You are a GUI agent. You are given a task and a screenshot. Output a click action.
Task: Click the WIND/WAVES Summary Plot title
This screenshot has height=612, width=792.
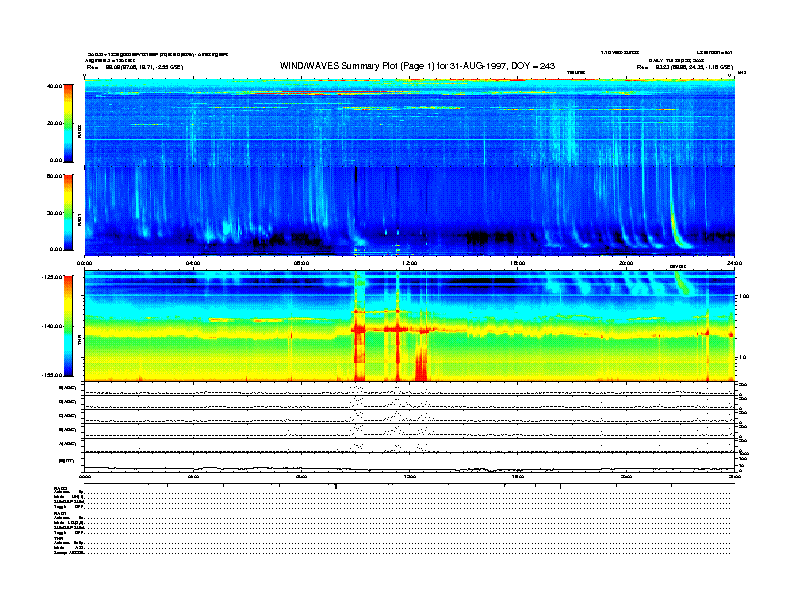pos(417,66)
